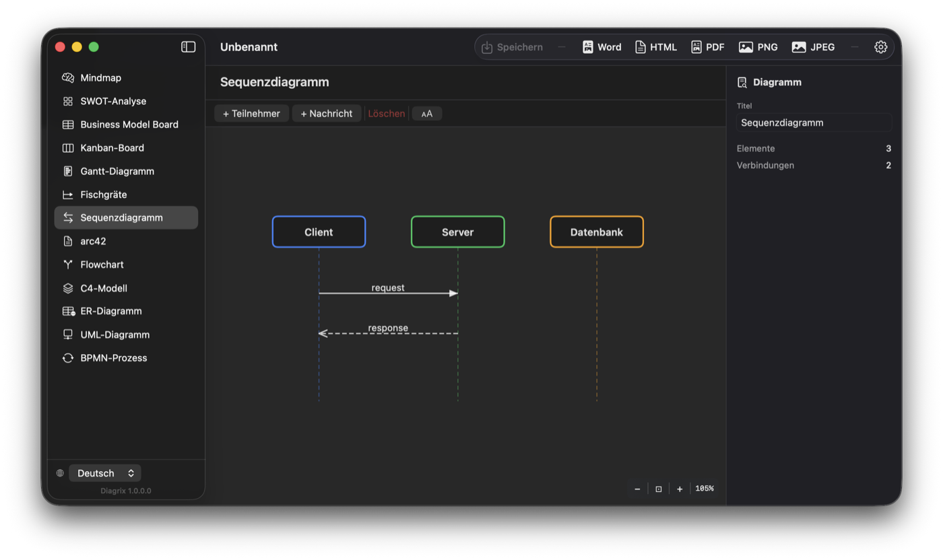Click the SWOT-Analyse grid icon
Image resolution: width=943 pixels, height=560 pixels.
[x=68, y=101]
